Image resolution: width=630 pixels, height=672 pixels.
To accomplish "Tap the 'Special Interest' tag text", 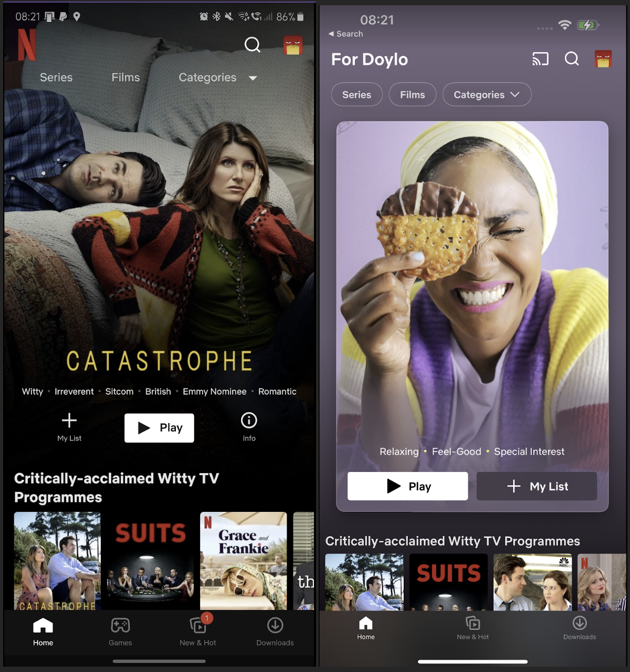I will 529,451.
